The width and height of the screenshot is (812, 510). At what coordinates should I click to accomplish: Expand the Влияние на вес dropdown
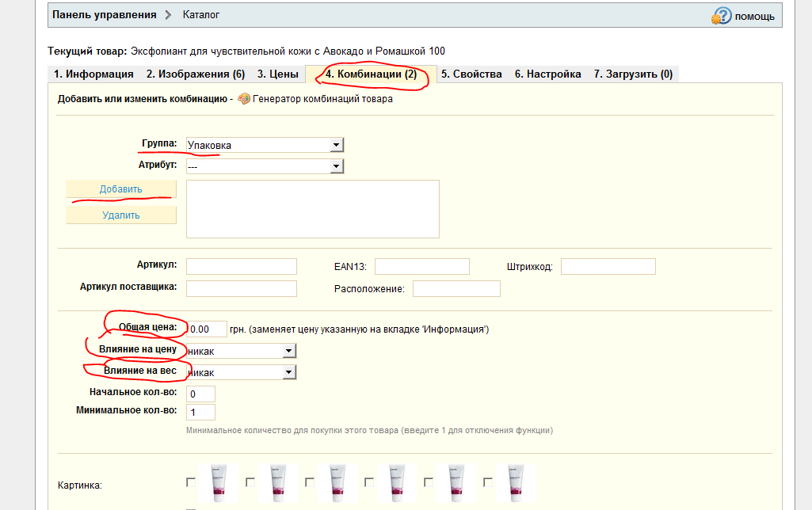[240, 372]
